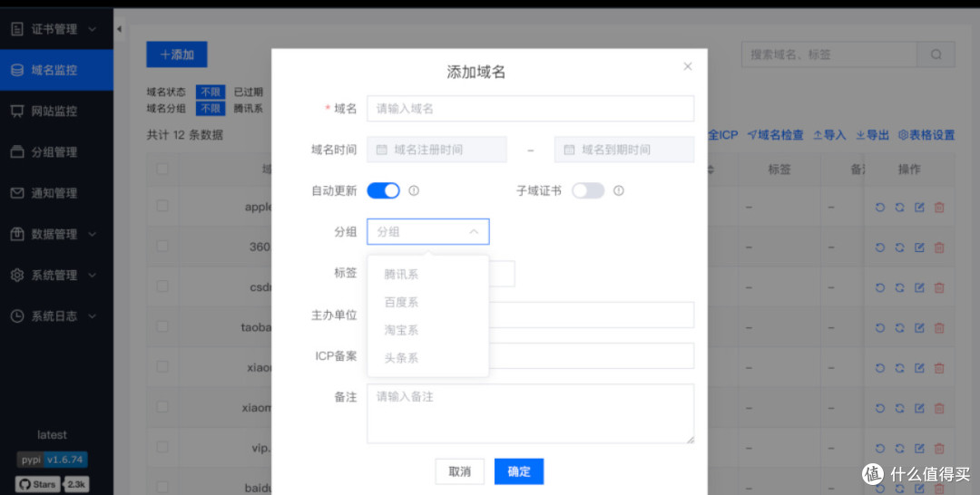The width and height of the screenshot is (980, 495).
Task: Edit the 360 row using pencil icon
Action: pyautogui.click(x=919, y=247)
